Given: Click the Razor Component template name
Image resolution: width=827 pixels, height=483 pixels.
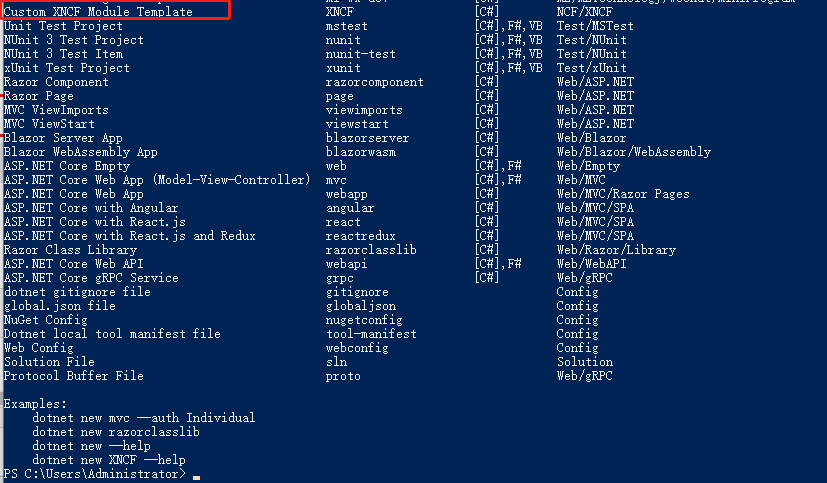Looking at the screenshot, I should 56,82.
